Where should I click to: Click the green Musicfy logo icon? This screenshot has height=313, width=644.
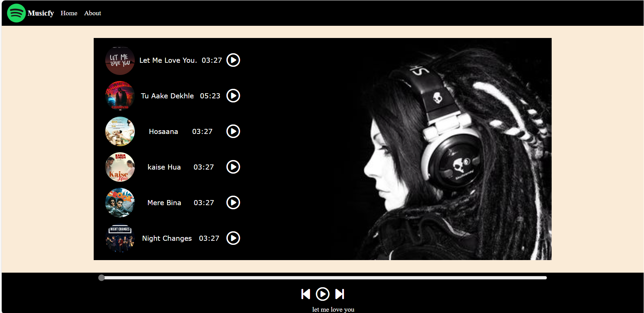point(16,13)
